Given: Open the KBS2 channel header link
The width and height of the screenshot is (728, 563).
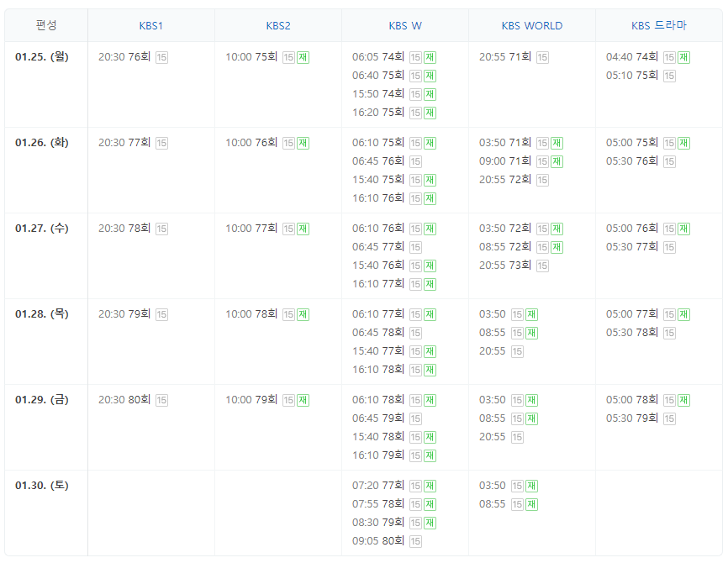Looking at the screenshot, I should point(278,26).
